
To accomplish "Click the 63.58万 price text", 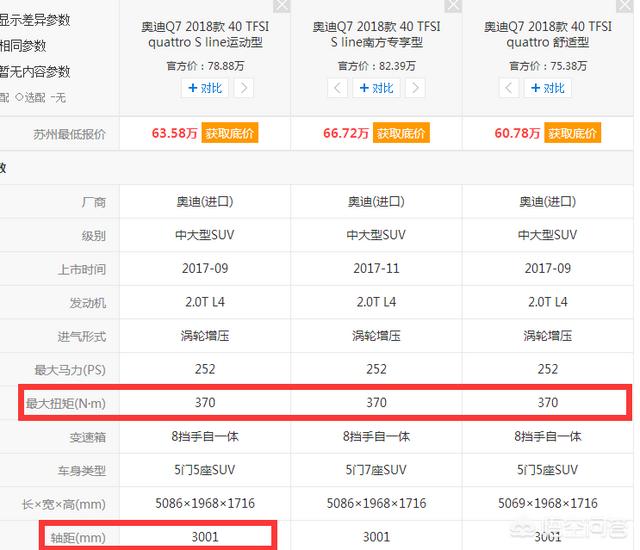I will (x=174, y=133).
